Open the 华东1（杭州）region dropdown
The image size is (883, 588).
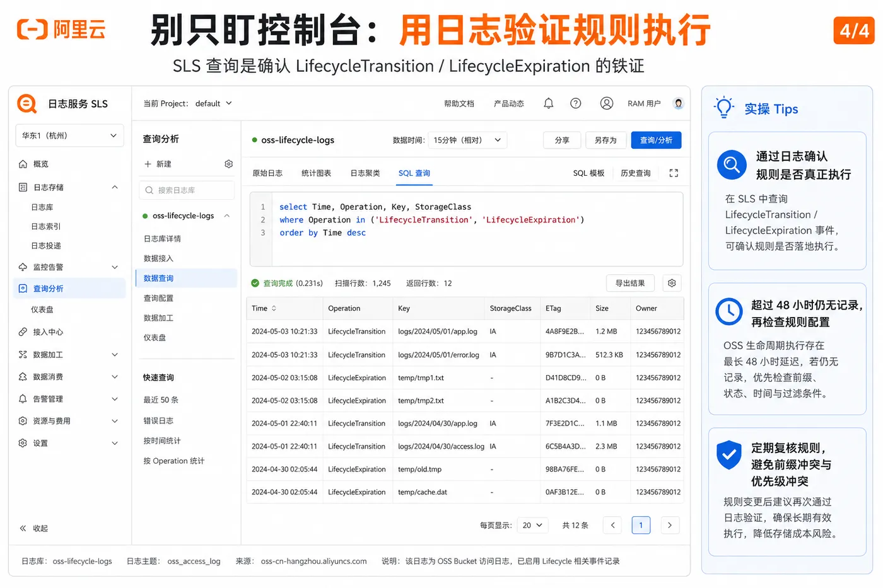coord(69,135)
